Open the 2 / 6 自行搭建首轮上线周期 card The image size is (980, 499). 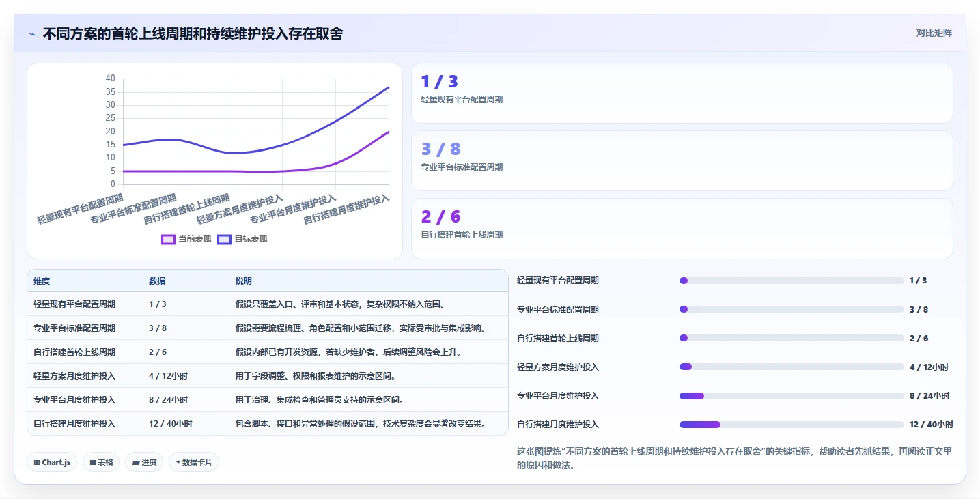point(682,229)
